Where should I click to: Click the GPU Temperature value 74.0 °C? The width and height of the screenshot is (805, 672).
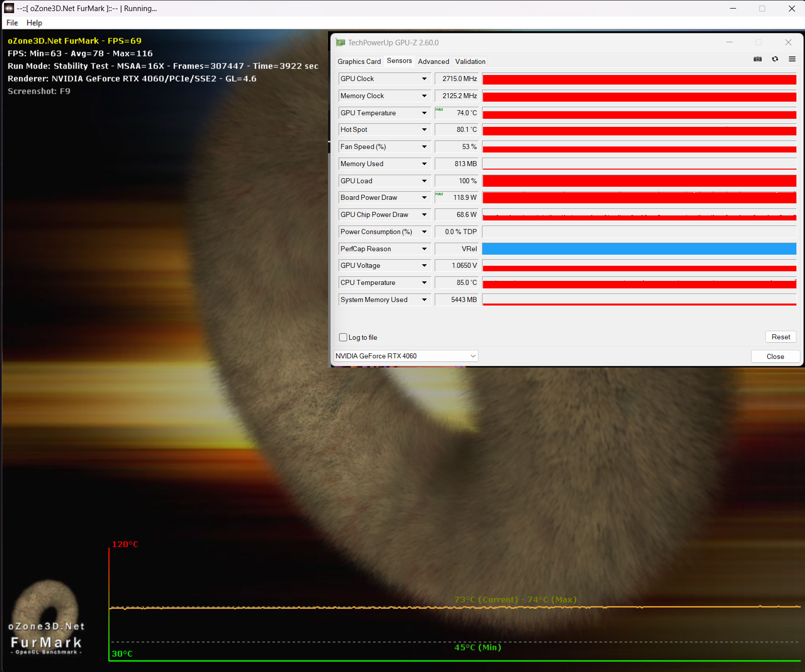[x=456, y=113]
